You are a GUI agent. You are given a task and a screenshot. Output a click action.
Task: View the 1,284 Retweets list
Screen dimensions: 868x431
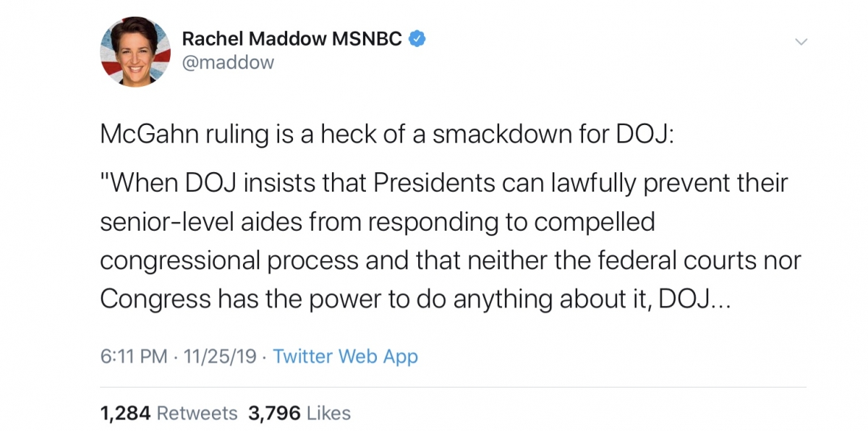pos(169,414)
